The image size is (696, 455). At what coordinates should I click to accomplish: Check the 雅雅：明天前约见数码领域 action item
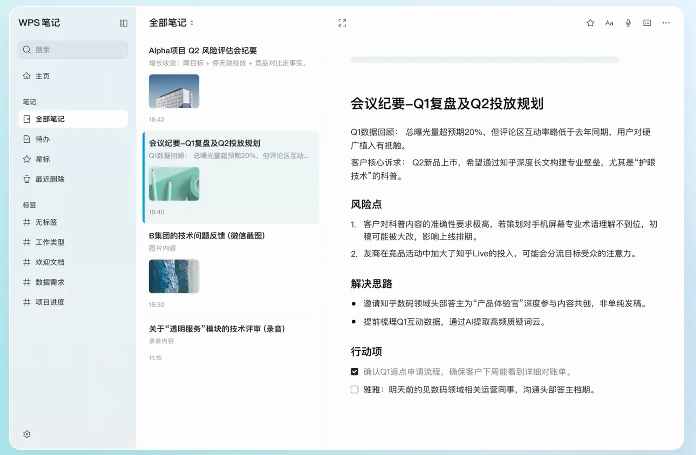point(354,389)
